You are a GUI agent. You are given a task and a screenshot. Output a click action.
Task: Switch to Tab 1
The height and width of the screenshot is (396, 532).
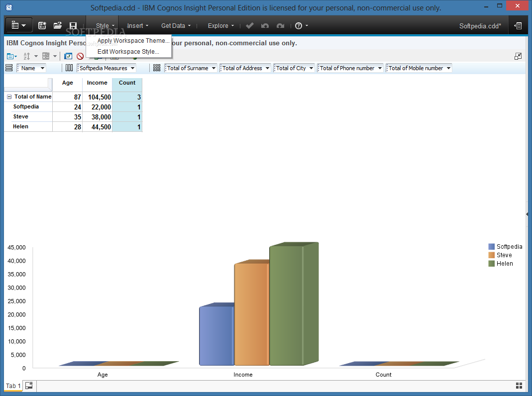pyautogui.click(x=13, y=386)
